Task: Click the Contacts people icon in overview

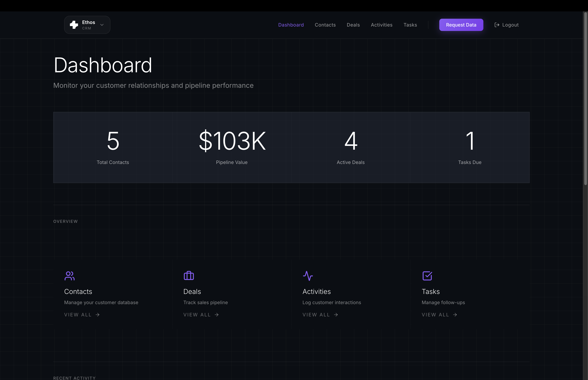Action: tap(69, 276)
